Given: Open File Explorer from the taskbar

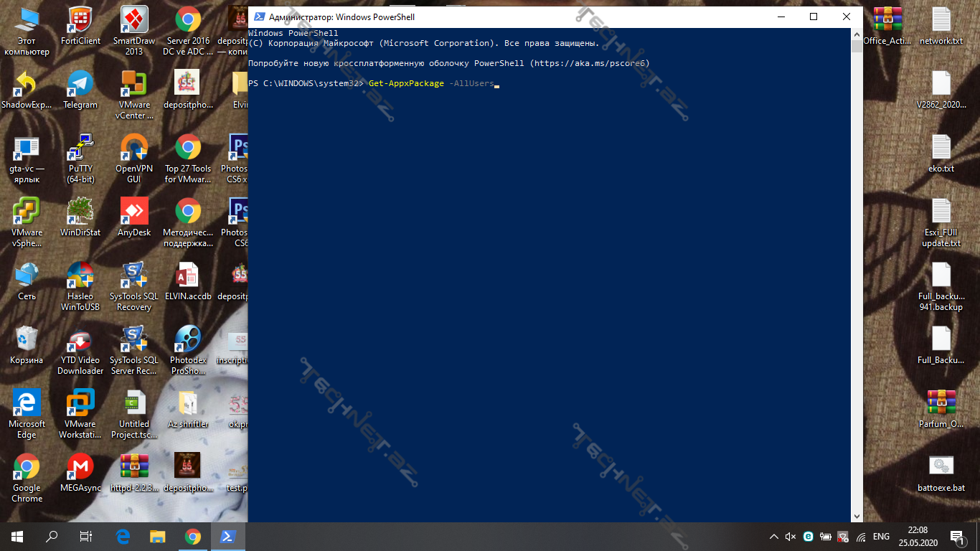Looking at the screenshot, I should (157, 536).
